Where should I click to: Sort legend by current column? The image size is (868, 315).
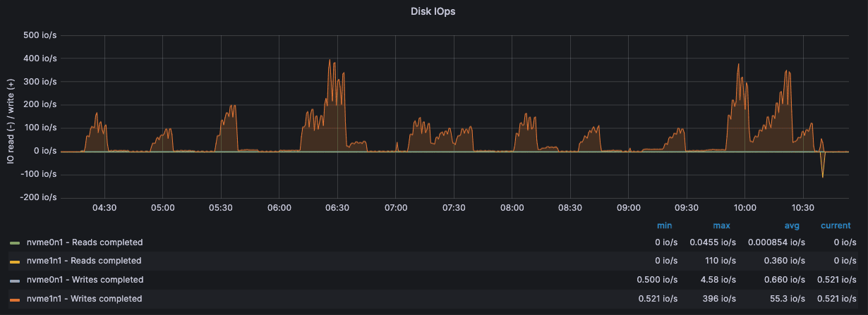(x=836, y=226)
